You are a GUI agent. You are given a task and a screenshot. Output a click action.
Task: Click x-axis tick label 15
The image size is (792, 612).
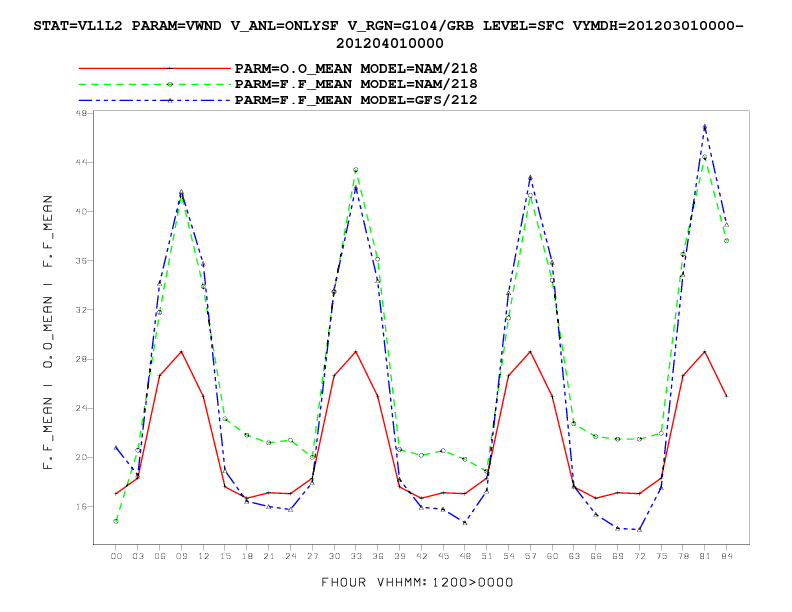pyautogui.click(x=225, y=556)
